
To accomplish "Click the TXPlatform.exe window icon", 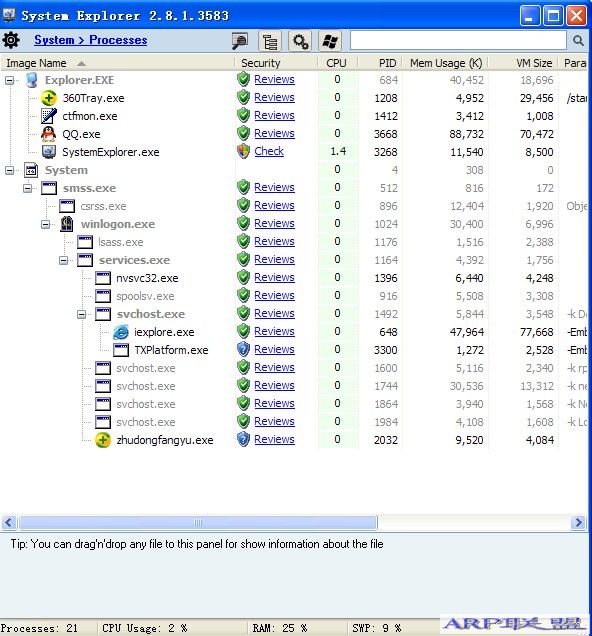I will (121, 350).
